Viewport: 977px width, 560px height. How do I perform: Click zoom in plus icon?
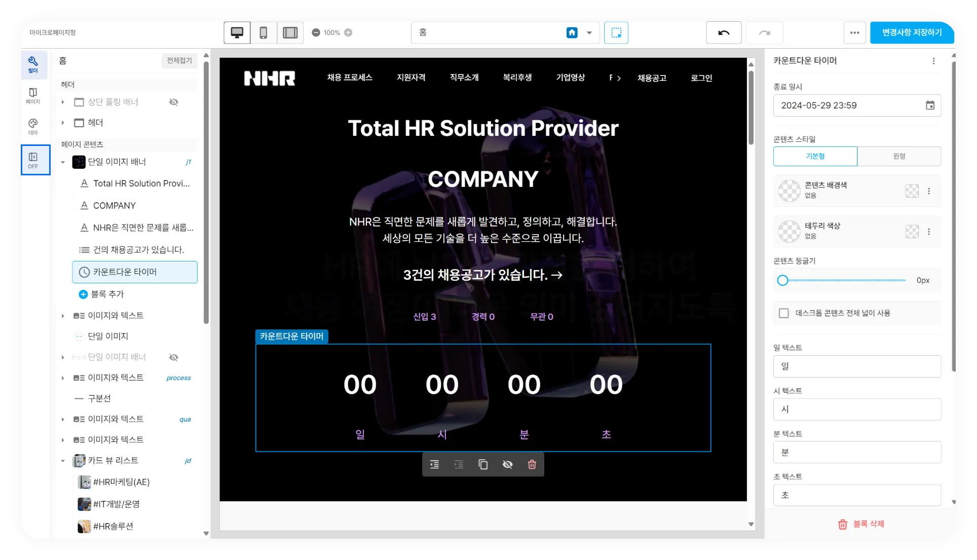click(348, 32)
